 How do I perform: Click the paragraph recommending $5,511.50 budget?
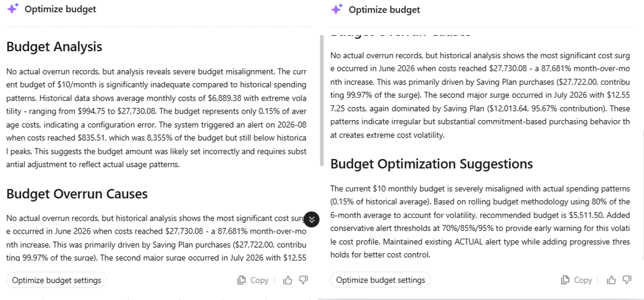tap(480, 222)
